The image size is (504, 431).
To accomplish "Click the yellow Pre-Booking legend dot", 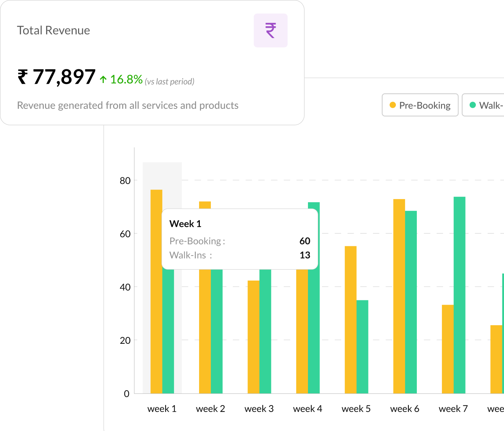I will [393, 105].
